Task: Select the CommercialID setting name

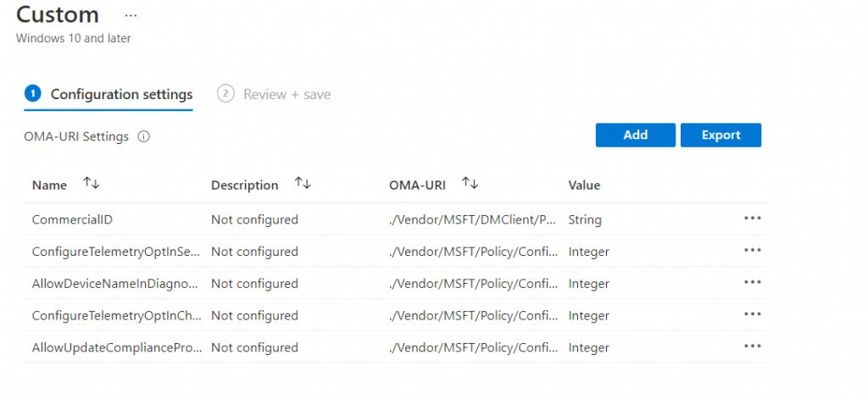Action: point(72,219)
